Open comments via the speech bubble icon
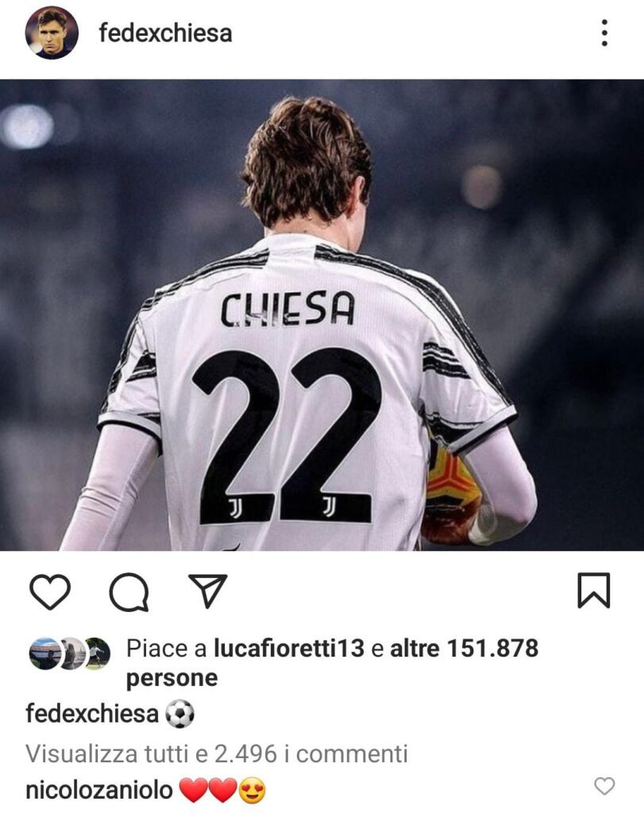This screenshot has width=644, height=813. coord(129,591)
